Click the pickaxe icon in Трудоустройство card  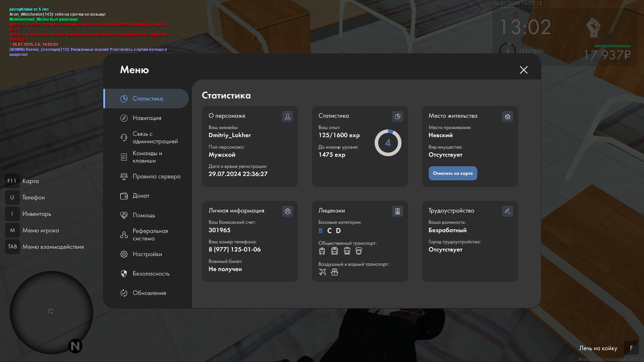pyautogui.click(x=508, y=211)
